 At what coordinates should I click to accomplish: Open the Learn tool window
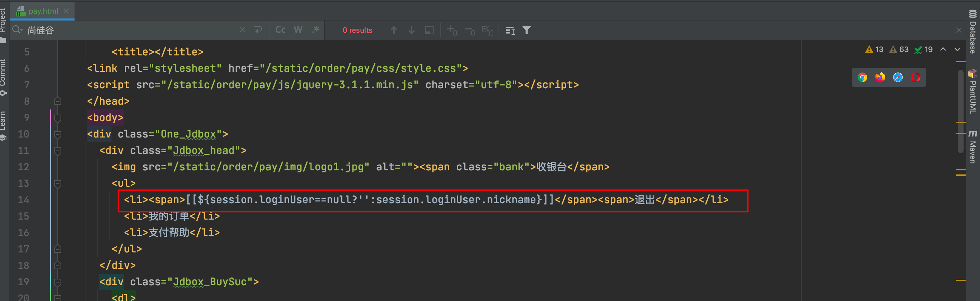3,126
